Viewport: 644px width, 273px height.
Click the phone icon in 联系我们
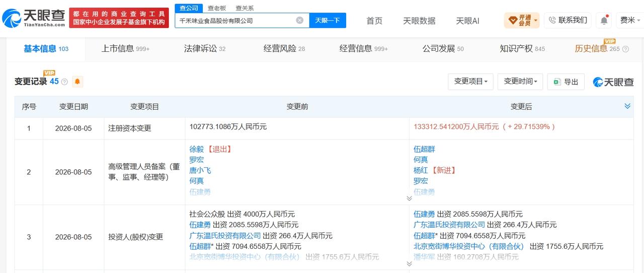pos(552,20)
